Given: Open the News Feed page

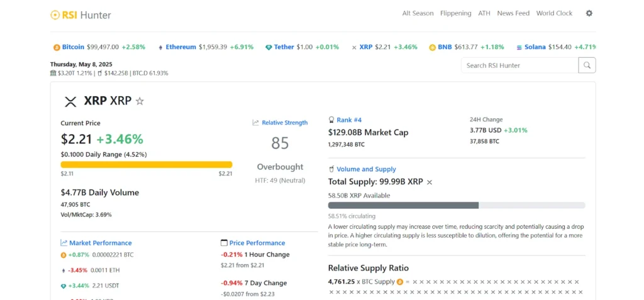Looking at the screenshot, I should click(513, 13).
